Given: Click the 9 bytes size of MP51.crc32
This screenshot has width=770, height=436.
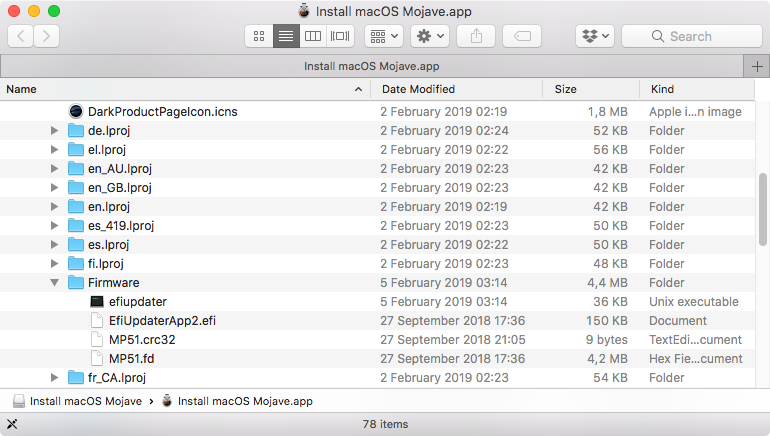Looking at the screenshot, I should coord(606,340).
